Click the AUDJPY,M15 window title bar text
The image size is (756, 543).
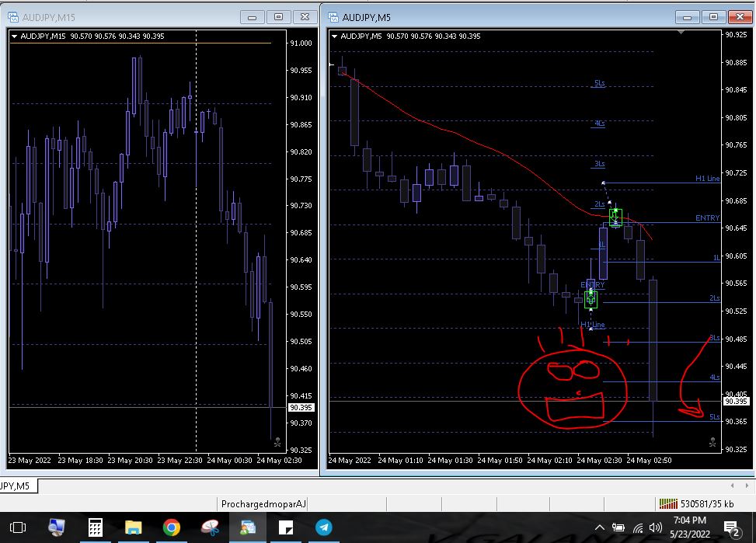coord(49,17)
